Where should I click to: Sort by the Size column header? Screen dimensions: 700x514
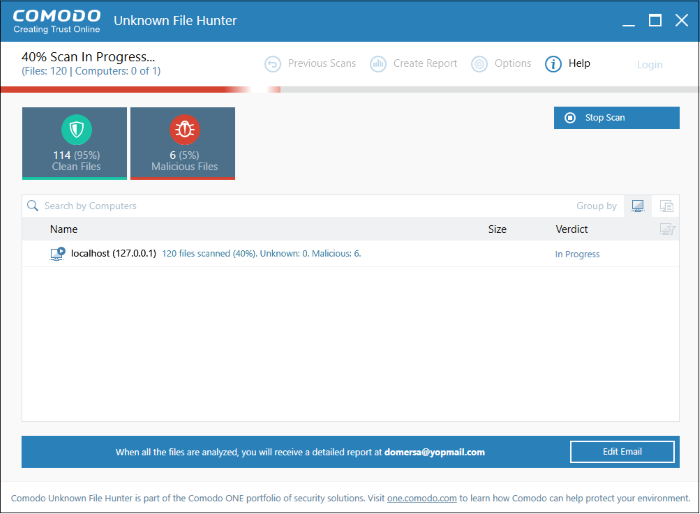click(x=497, y=229)
